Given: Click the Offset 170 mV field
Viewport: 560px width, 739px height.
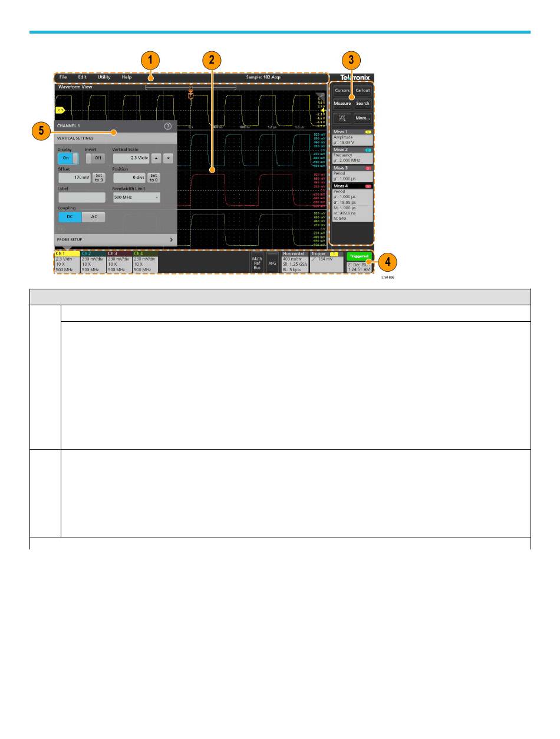Looking at the screenshot, I should (x=75, y=177).
